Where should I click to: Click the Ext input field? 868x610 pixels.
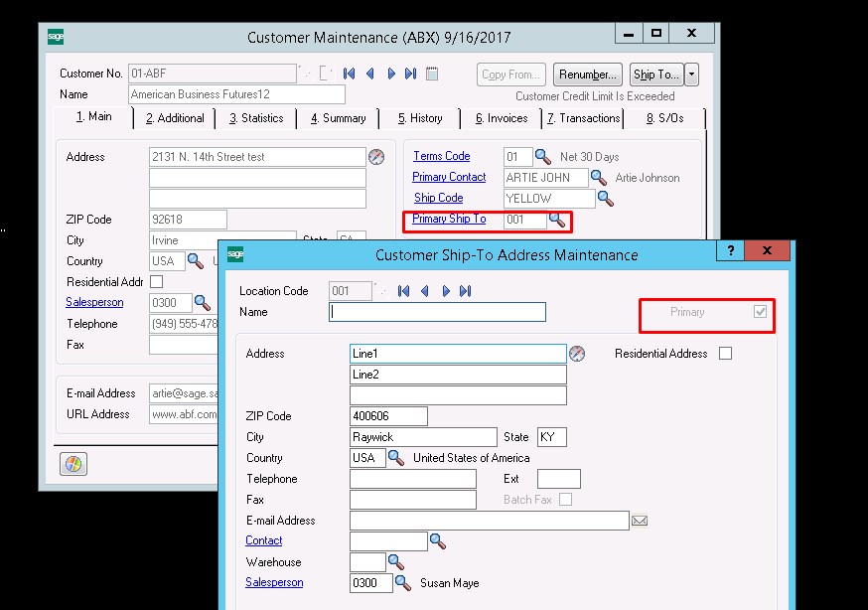click(559, 479)
